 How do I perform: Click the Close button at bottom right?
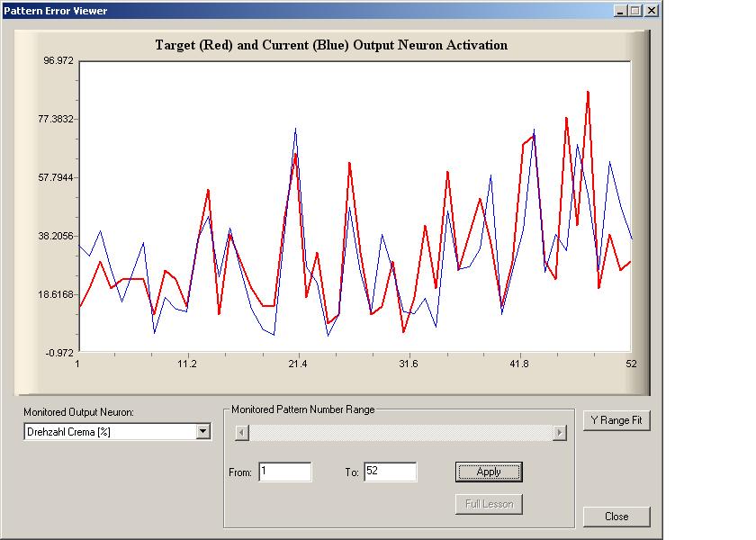616,517
